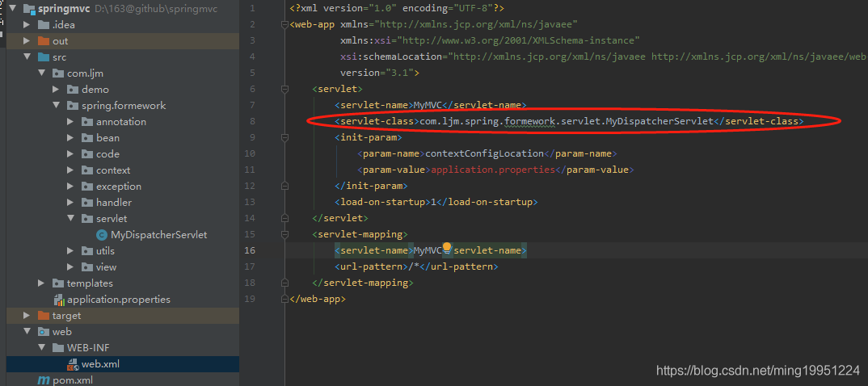Image resolution: width=868 pixels, height=386 pixels.
Task: Expand the annotation package arrow
Action: (x=70, y=122)
